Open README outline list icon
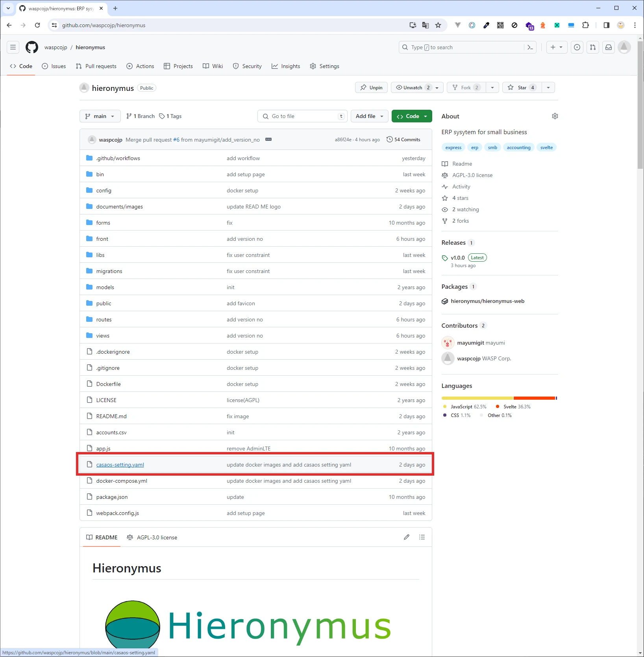 pos(422,537)
